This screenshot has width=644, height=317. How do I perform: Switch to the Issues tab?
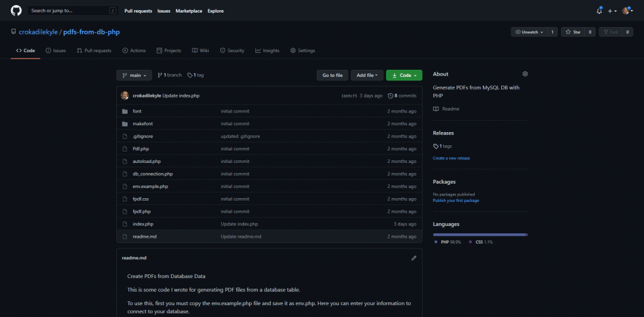pos(56,50)
